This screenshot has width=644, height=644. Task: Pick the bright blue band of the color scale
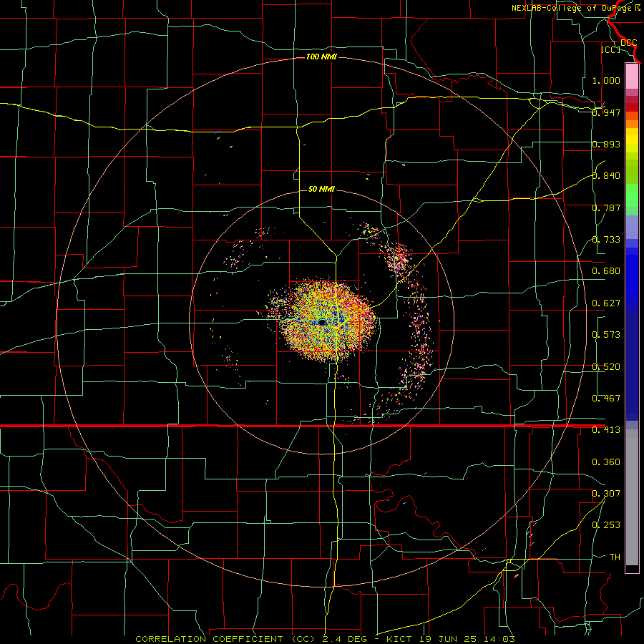[x=632, y=278]
